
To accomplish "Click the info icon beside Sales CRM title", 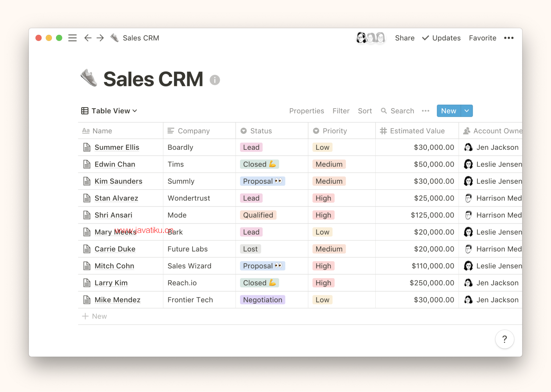I will (x=215, y=80).
